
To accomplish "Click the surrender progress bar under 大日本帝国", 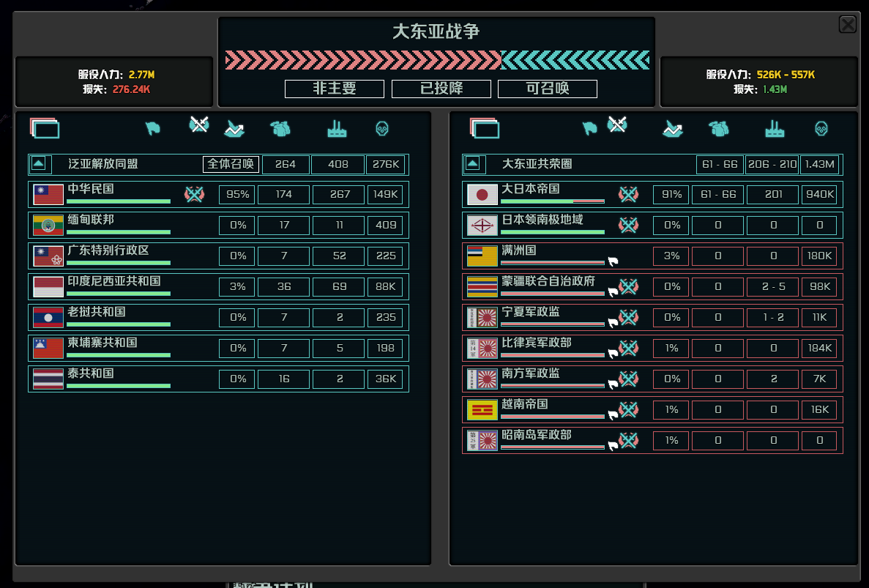I will [x=553, y=201].
